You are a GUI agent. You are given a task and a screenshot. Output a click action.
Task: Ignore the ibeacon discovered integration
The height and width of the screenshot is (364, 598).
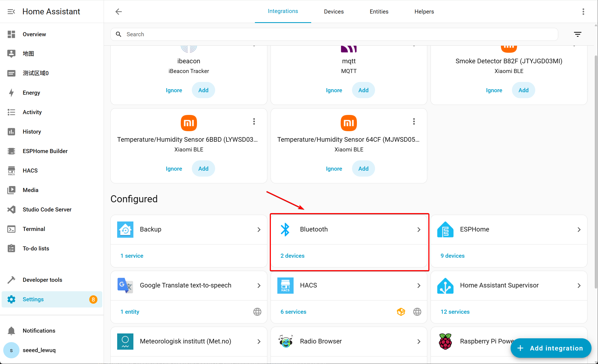click(x=174, y=90)
